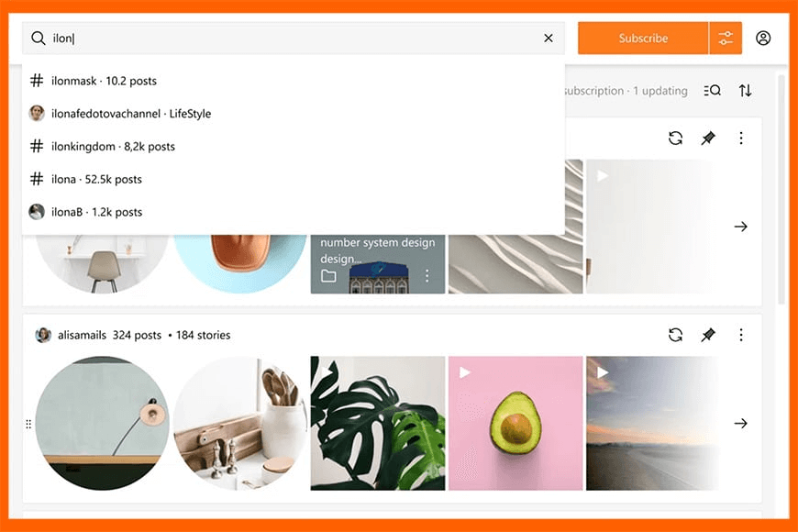Open the user profile icon
Screen dimensions: 798x532
pos(763,39)
